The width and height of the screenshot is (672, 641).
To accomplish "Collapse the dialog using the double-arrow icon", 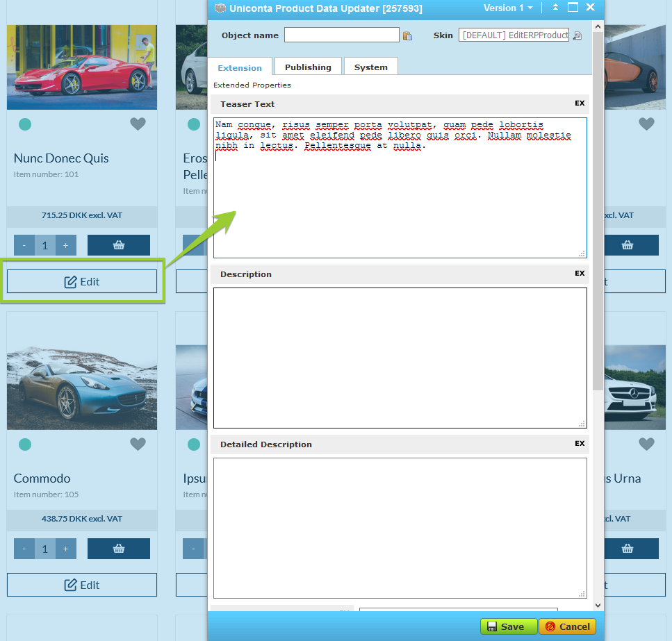I will click(555, 8).
